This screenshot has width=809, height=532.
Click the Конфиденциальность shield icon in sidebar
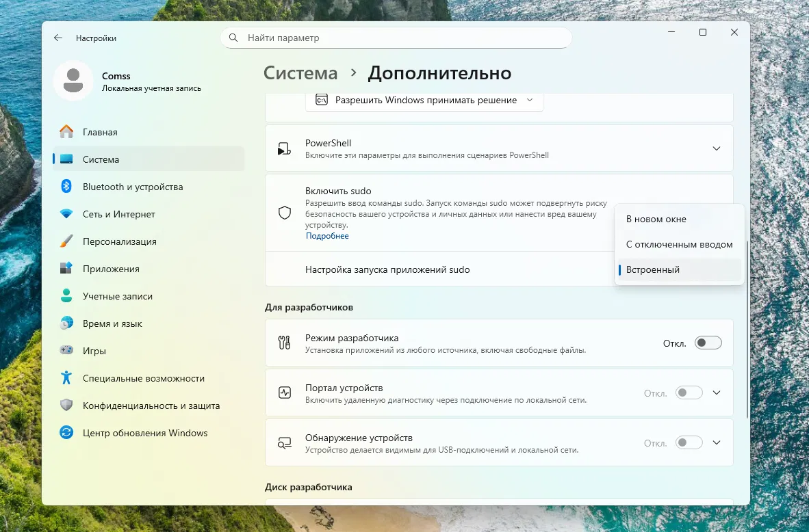click(66, 405)
